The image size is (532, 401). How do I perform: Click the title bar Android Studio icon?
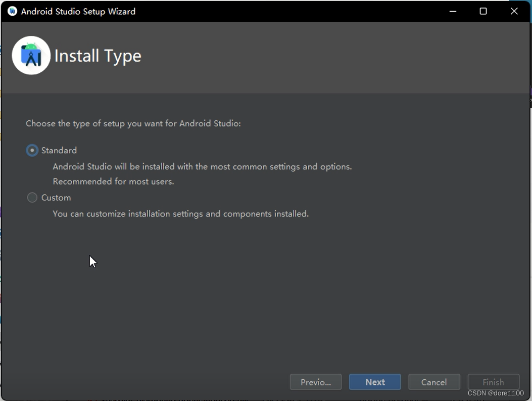(x=12, y=11)
